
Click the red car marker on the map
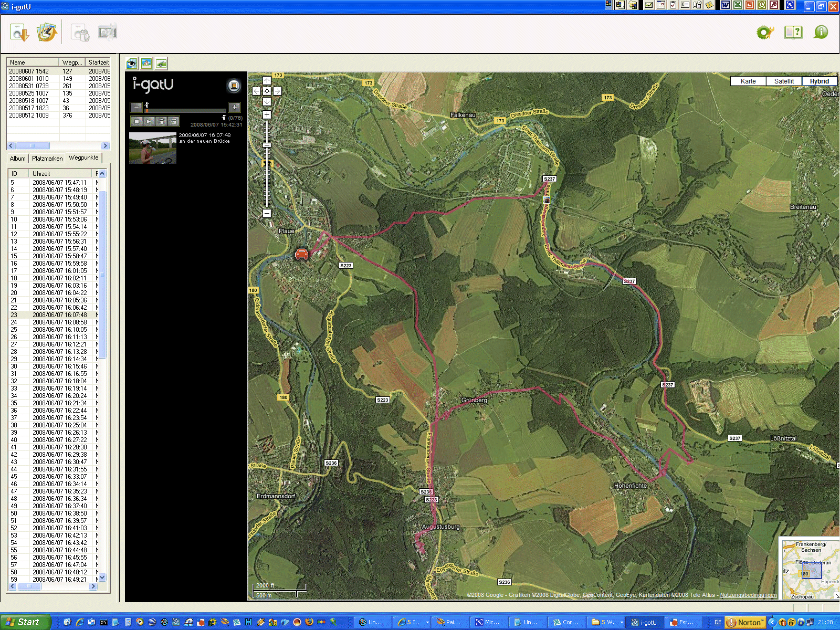301,254
